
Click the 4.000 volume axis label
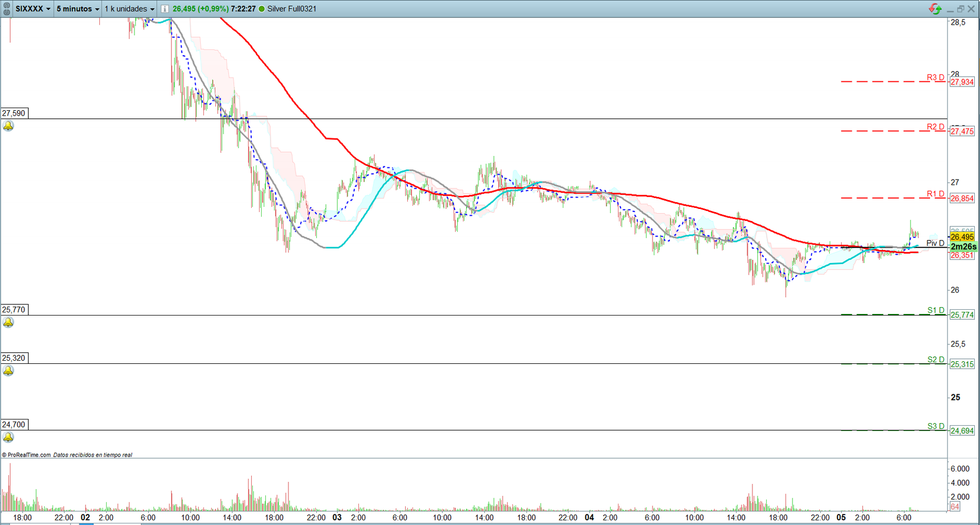(960, 483)
